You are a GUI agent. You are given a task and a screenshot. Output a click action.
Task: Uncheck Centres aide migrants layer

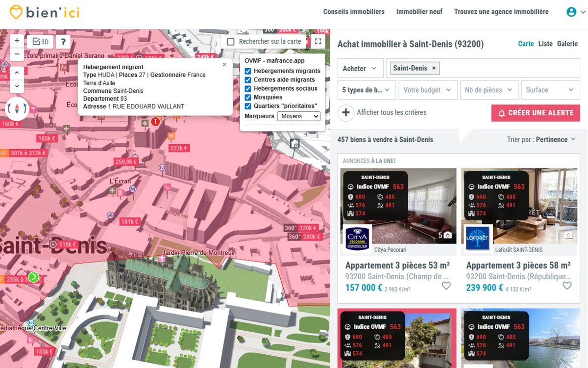tap(248, 80)
